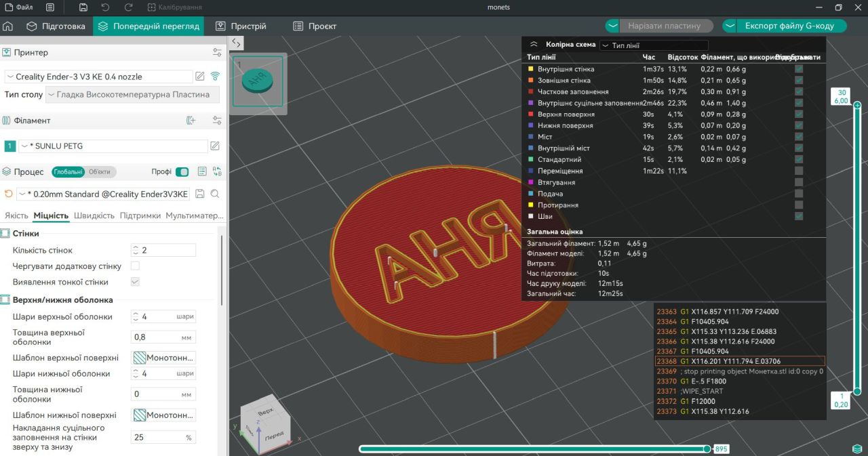The image size is (868, 456).
Task: Open the Файл menu
Action: coord(18,7)
